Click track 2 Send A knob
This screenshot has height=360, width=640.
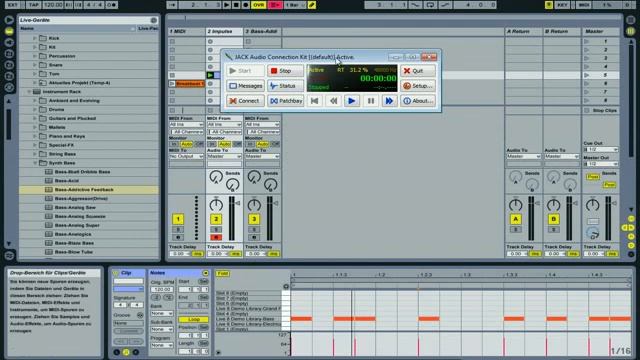point(216,177)
